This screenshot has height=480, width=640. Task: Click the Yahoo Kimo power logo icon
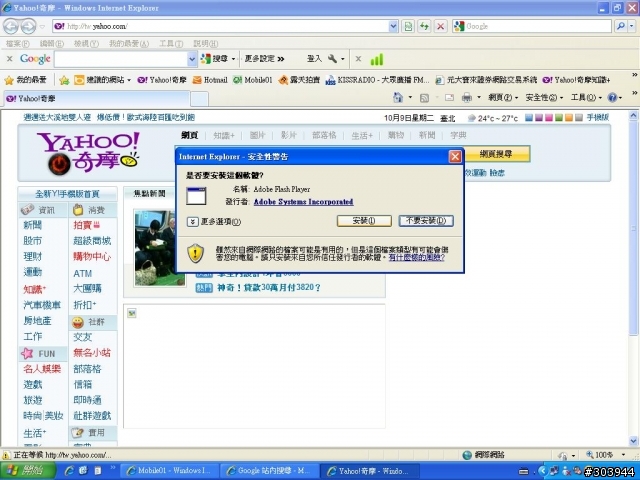coord(59,164)
